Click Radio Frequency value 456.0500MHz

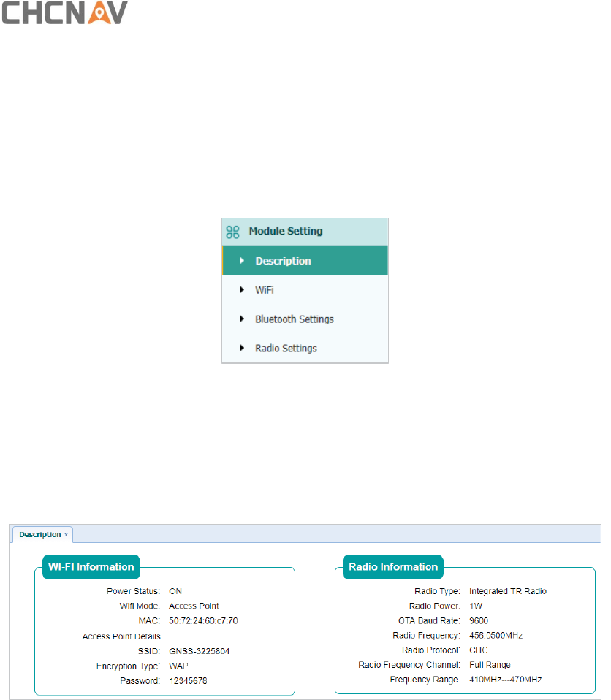[x=496, y=635]
